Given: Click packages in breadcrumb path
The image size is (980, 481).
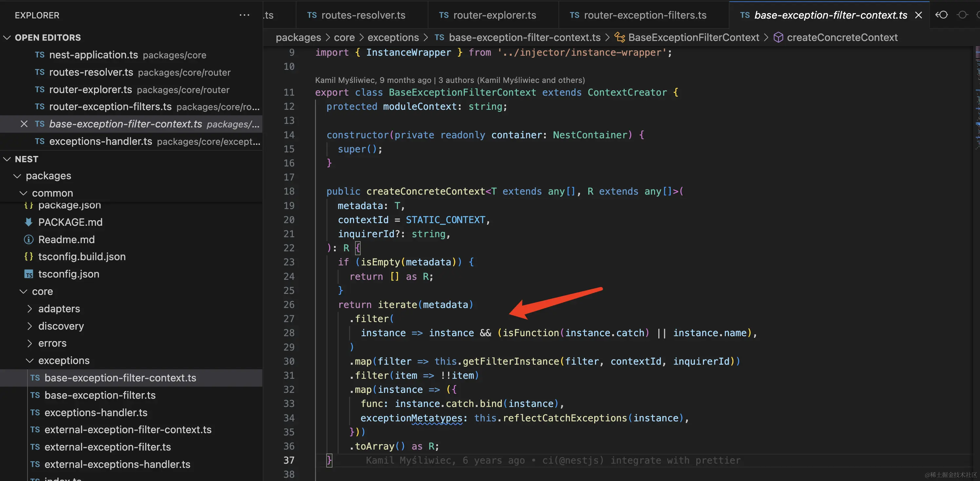Looking at the screenshot, I should click(x=298, y=37).
